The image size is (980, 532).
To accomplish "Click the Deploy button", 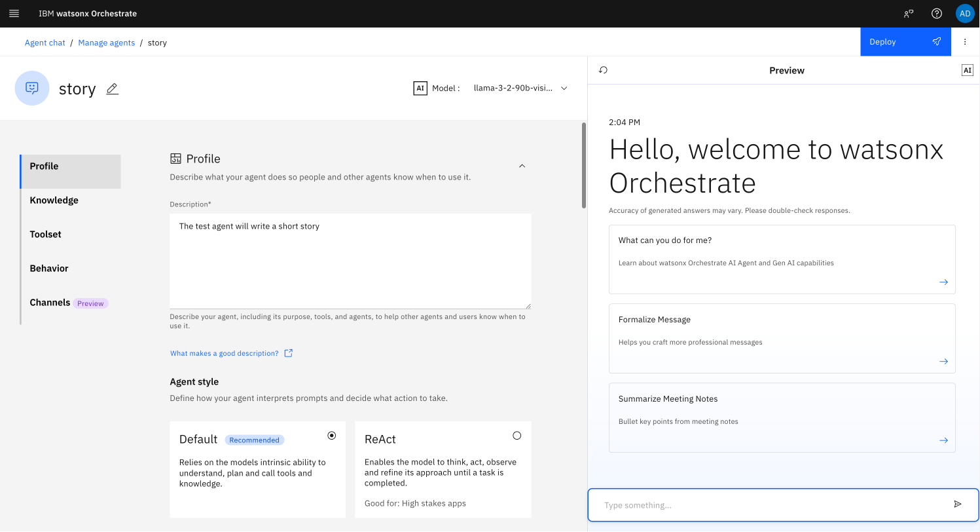I will (x=905, y=42).
